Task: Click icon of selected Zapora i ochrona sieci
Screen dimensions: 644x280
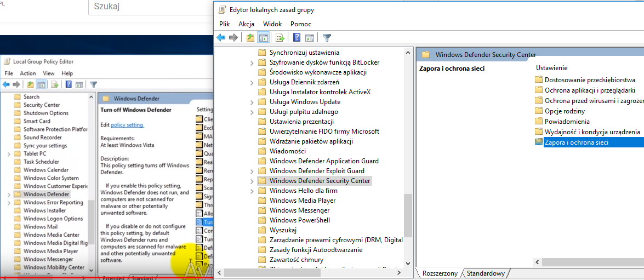Action: tap(539, 142)
